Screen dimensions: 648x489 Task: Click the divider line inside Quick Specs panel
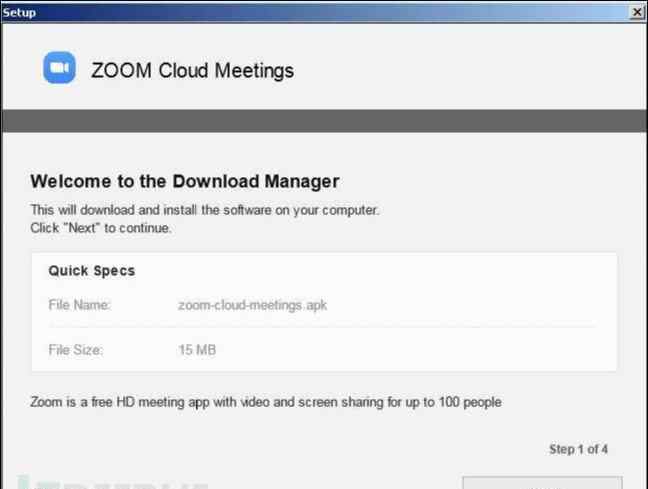[x=322, y=327]
